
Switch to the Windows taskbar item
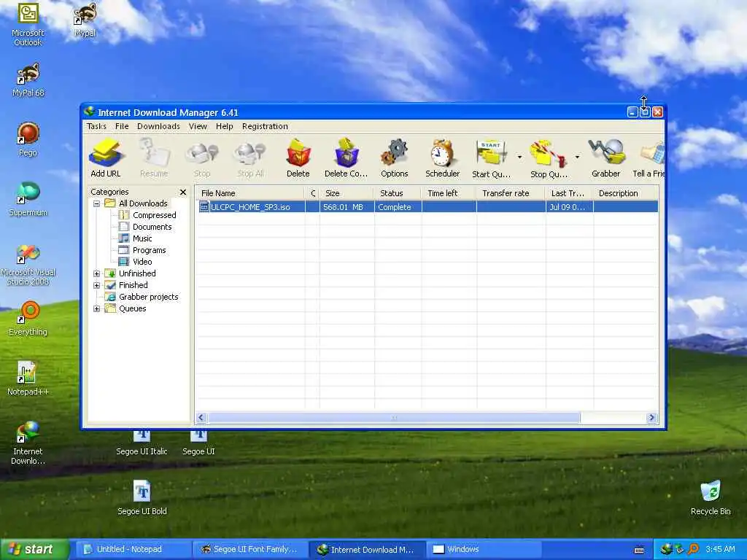click(x=484, y=549)
